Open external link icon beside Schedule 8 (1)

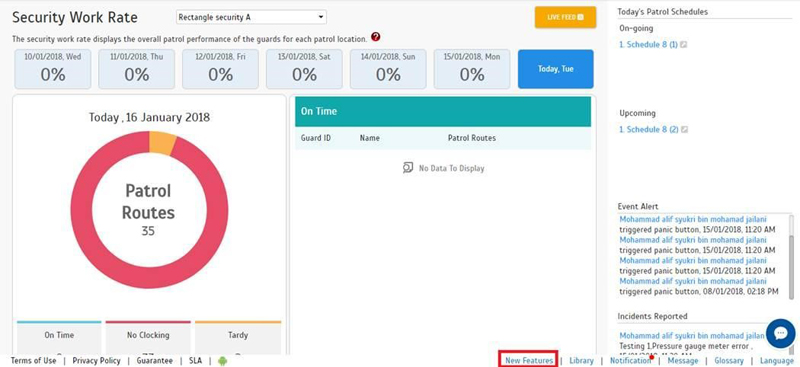coord(684,45)
